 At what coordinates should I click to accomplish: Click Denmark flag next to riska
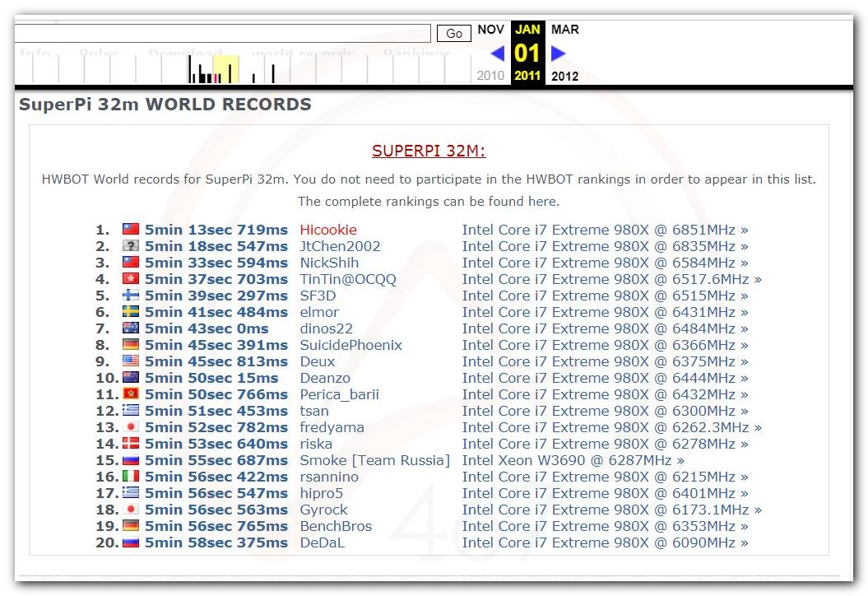point(131,443)
